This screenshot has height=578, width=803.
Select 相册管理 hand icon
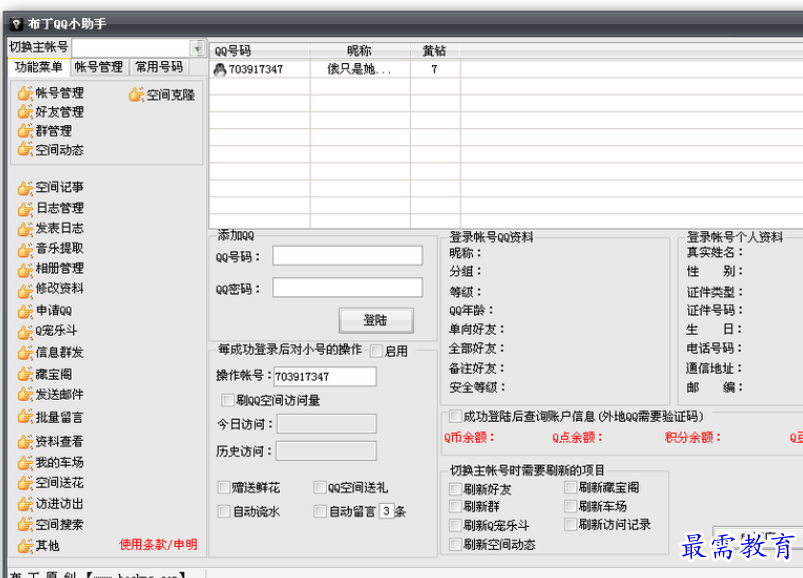coord(25,269)
